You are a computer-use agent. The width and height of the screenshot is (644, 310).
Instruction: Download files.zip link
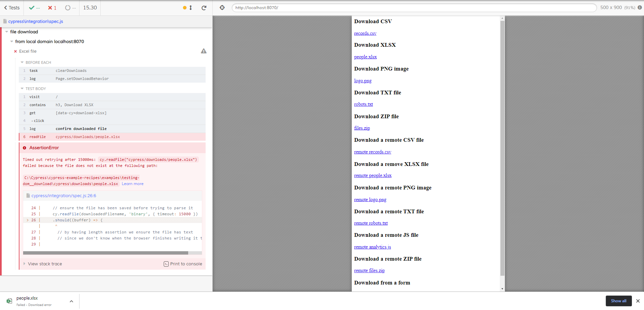(362, 128)
